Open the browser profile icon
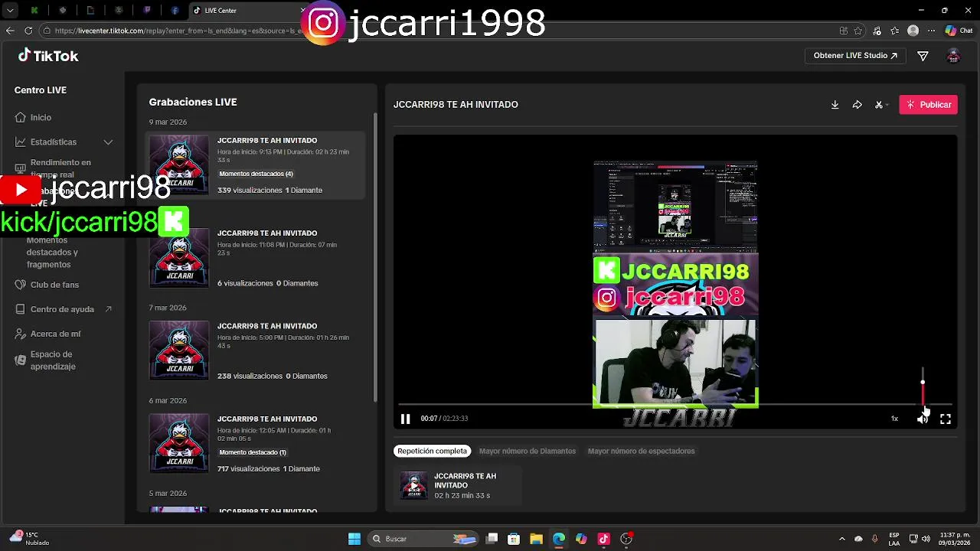980x551 pixels. tap(913, 31)
